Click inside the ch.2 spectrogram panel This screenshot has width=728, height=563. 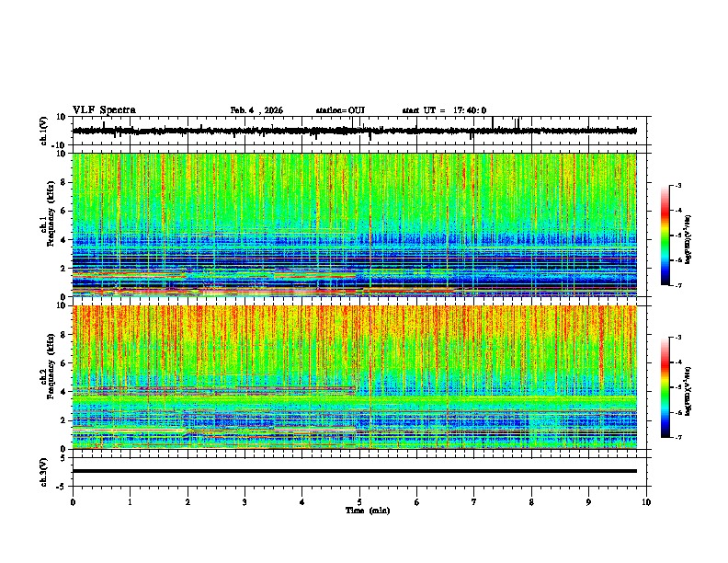[354, 377]
